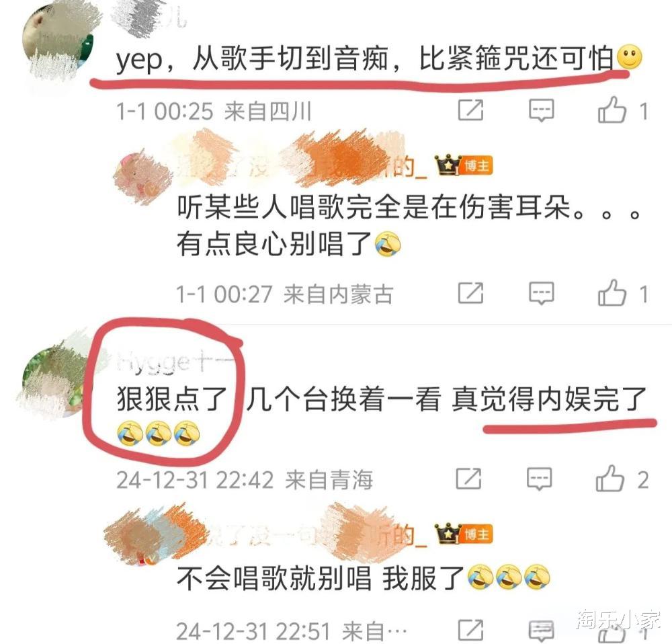Reply to the 22:51 blogger comment
Screen dimensions: 672x644
tap(541, 631)
